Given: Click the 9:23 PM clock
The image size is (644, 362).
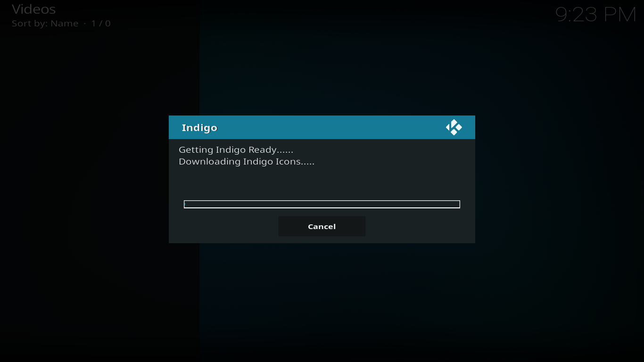Looking at the screenshot, I should click(x=596, y=15).
